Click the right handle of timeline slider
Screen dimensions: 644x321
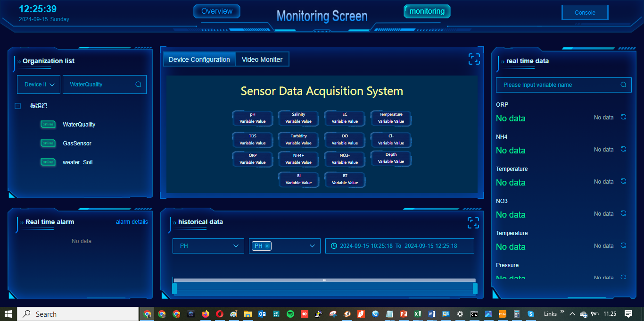[x=475, y=288]
